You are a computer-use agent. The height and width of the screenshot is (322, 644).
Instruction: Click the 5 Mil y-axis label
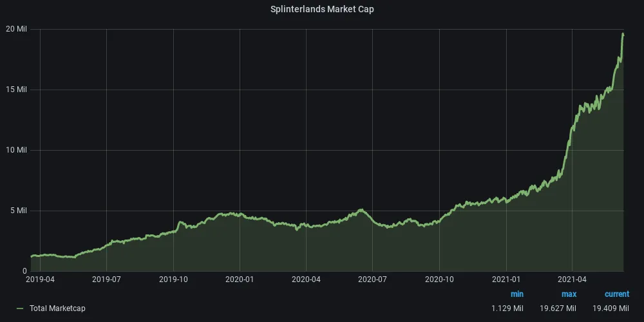point(18,211)
